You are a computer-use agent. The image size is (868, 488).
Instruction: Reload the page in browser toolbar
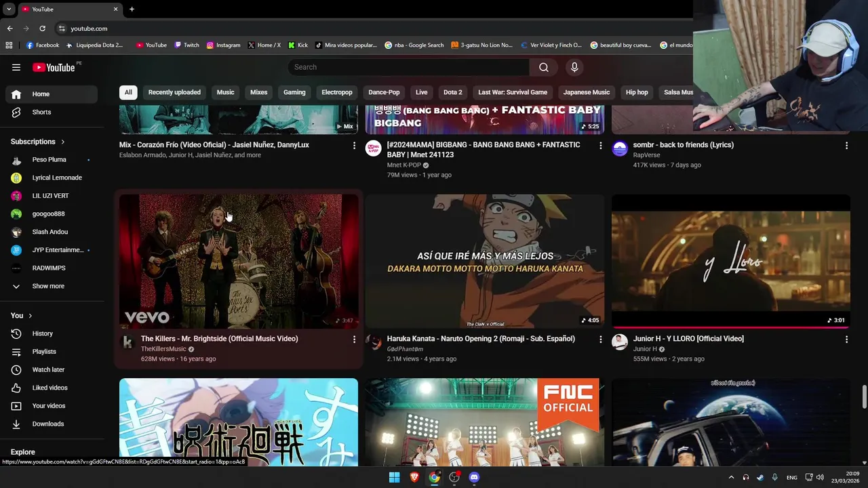pyautogui.click(x=42, y=28)
